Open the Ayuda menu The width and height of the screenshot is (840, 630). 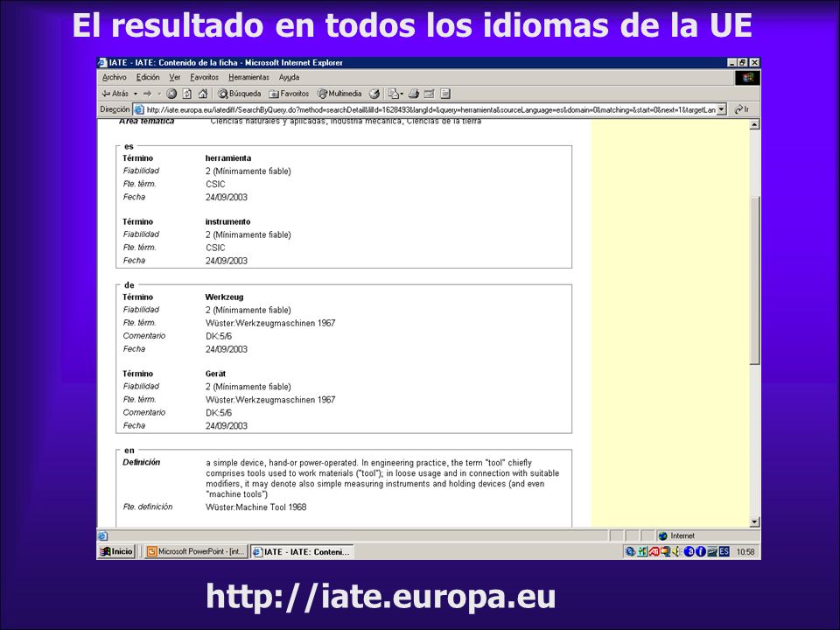click(x=289, y=78)
